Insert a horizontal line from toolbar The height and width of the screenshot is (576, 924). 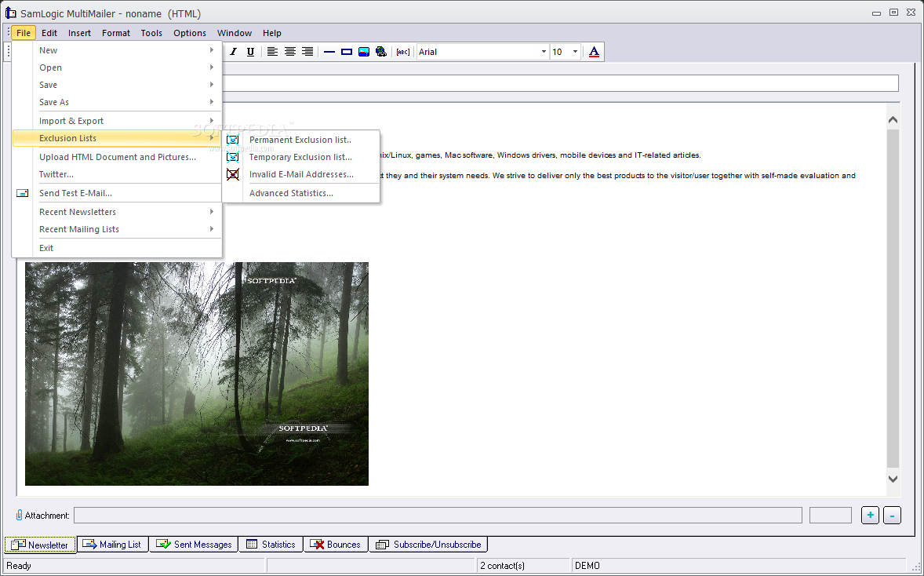329,52
